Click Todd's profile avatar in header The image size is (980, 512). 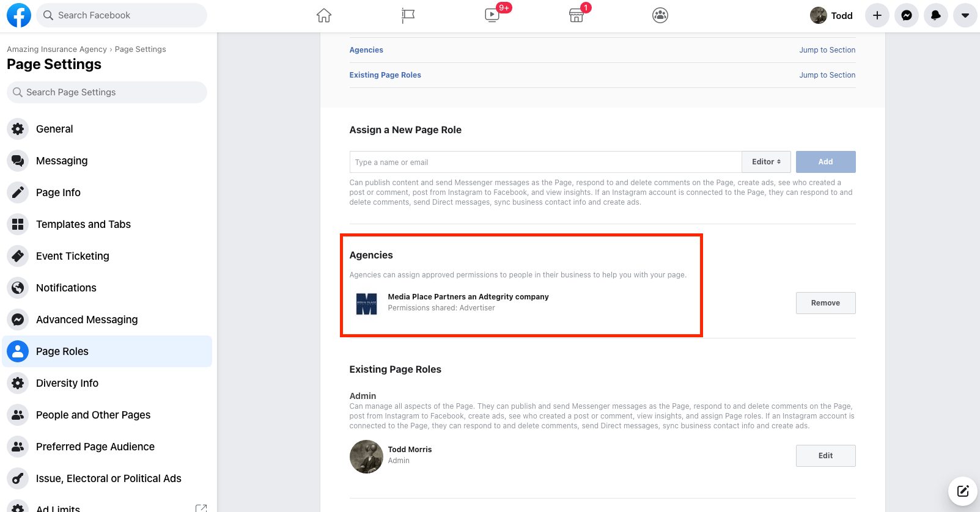(819, 15)
